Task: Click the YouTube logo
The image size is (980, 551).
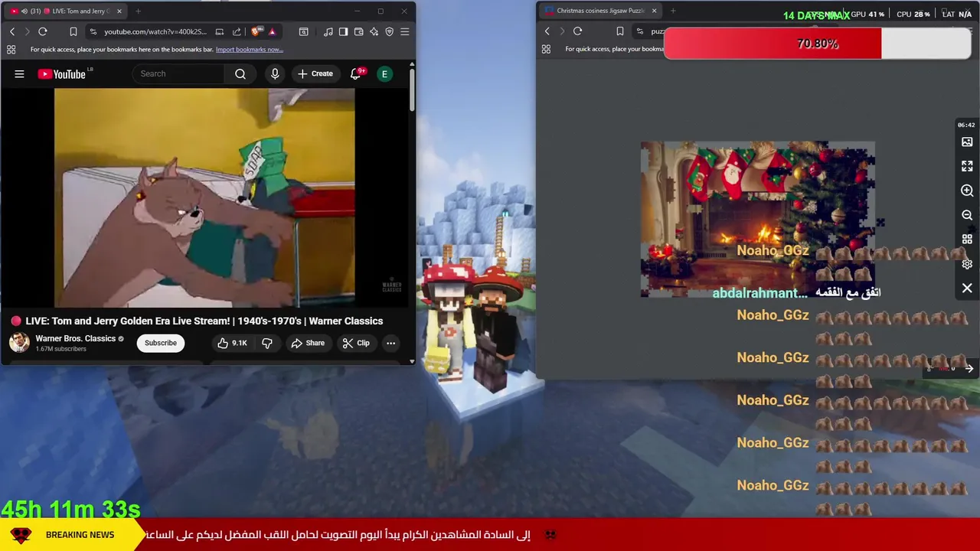Action: [62, 73]
